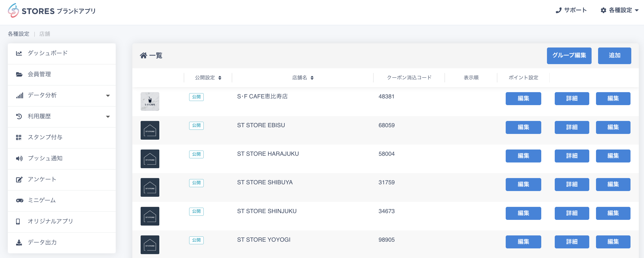Select coupon code 58004

[387, 154]
